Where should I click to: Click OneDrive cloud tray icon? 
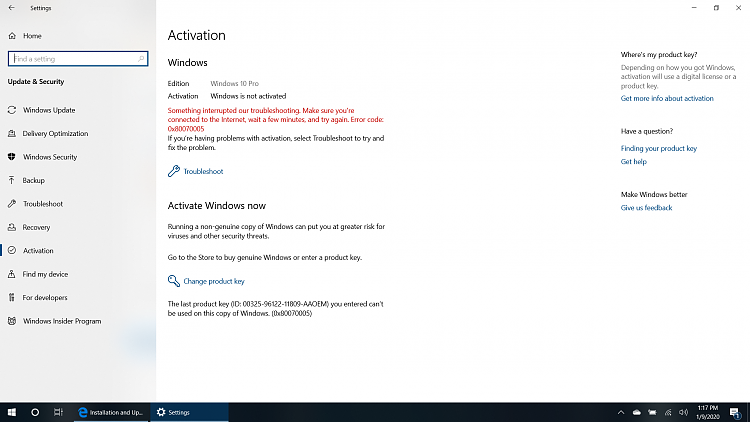(x=637, y=412)
